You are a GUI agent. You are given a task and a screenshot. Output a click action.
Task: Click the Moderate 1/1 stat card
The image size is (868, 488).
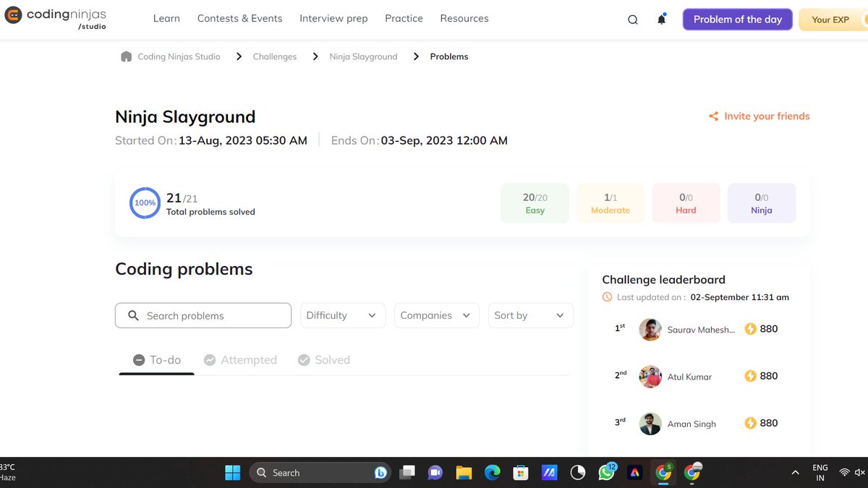610,203
